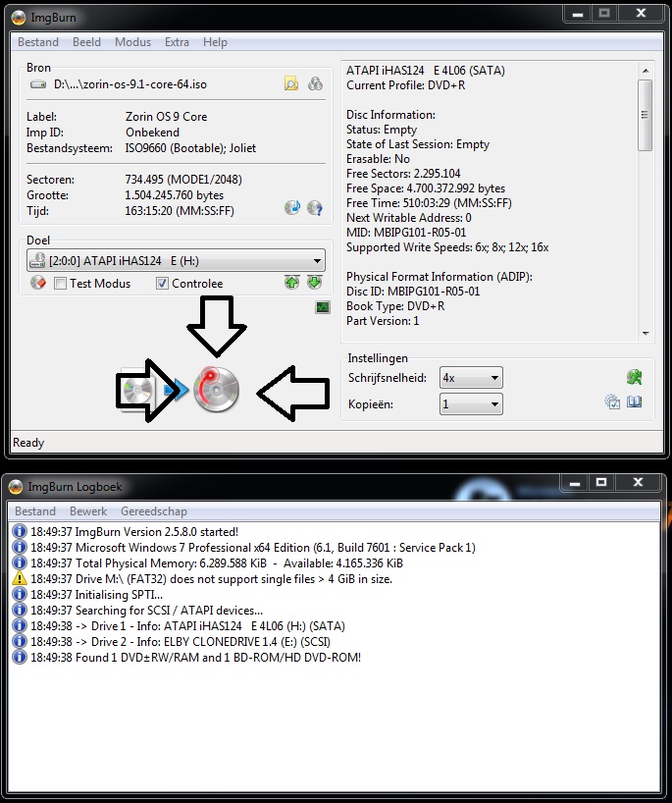Click the FAT32 warning icon in the log
Image resolution: width=672 pixels, height=803 pixels.
click(x=20, y=579)
